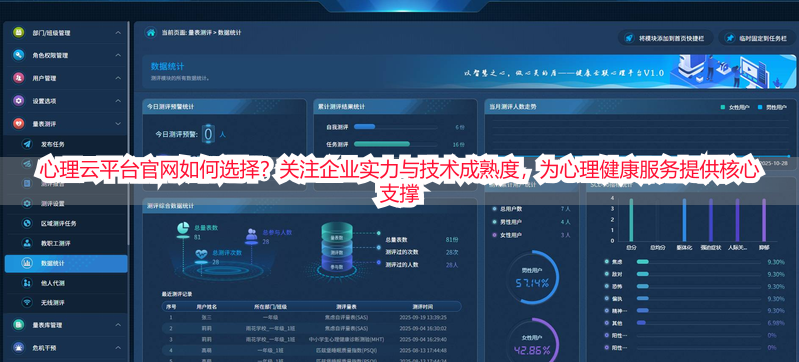The height and width of the screenshot is (362, 799).
Task: Collapse 量表测评 chevron
Action: [x=118, y=124]
